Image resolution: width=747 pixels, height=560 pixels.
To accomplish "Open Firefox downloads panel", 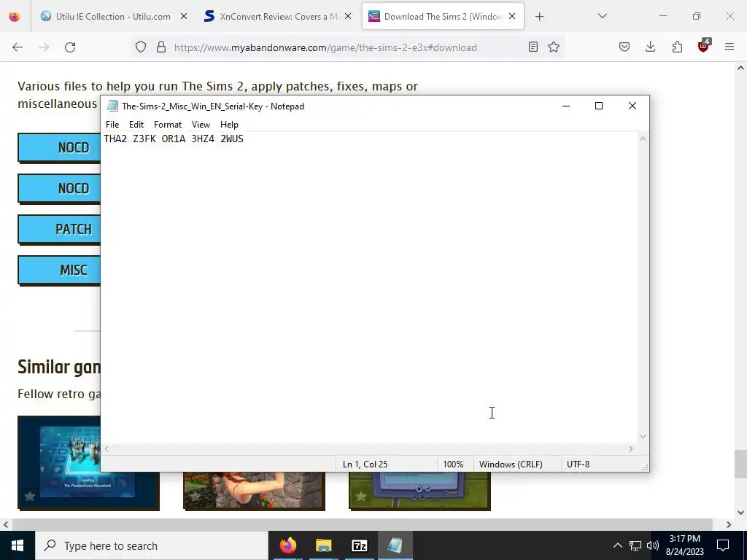I will click(650, 47).
